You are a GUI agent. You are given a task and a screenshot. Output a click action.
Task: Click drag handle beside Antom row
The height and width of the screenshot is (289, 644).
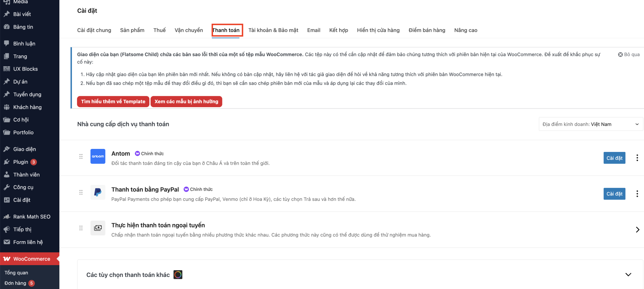(81, 156)
